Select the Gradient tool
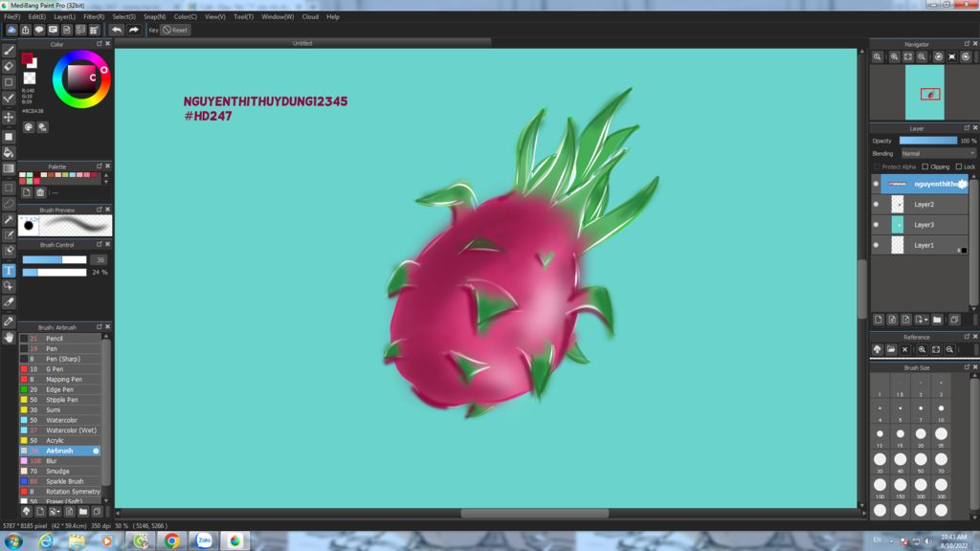 pos(9,168)
